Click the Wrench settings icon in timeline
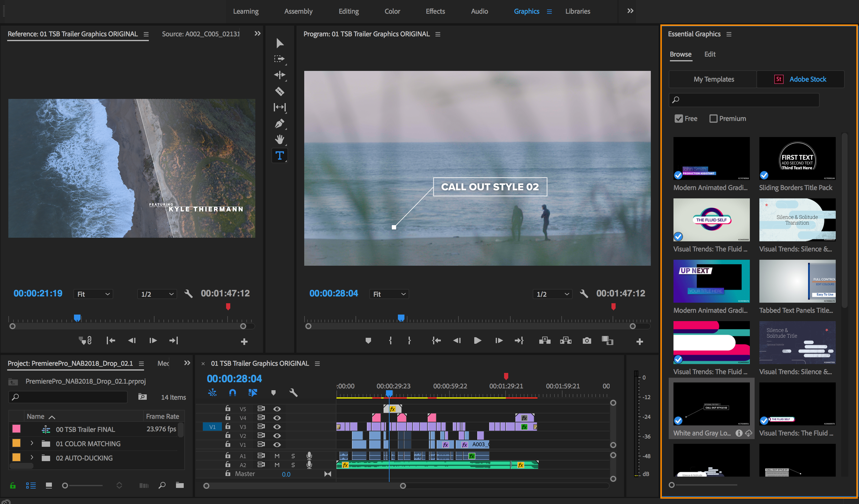 (x=294, y=392)
